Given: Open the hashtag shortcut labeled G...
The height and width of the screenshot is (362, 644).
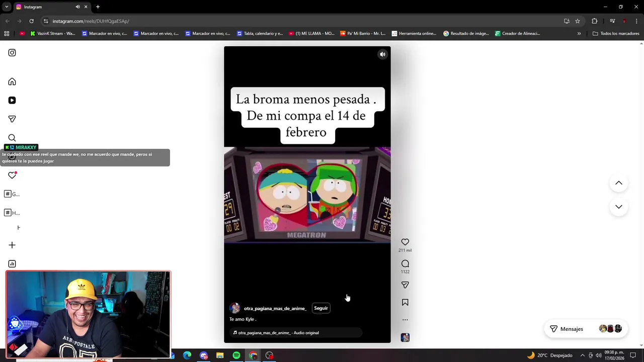Looking at the screenshot, I should [x=12, y=194].
